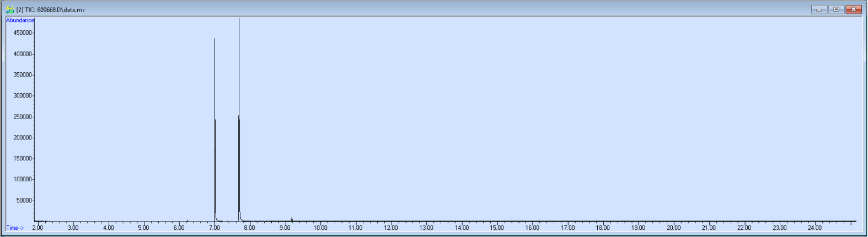The height and width of the screenshot is (237, 868).
Task: Click the 21.00 time axis label
Action: pos(709,228)
